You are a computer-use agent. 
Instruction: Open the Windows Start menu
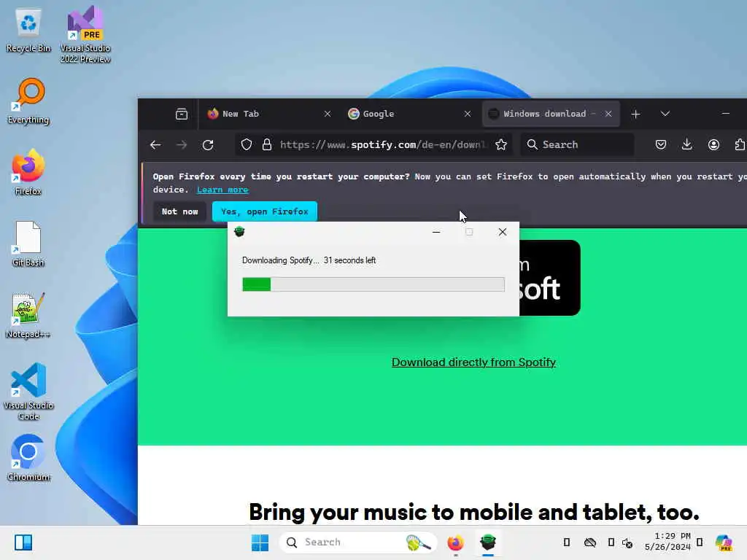(260, 542)
